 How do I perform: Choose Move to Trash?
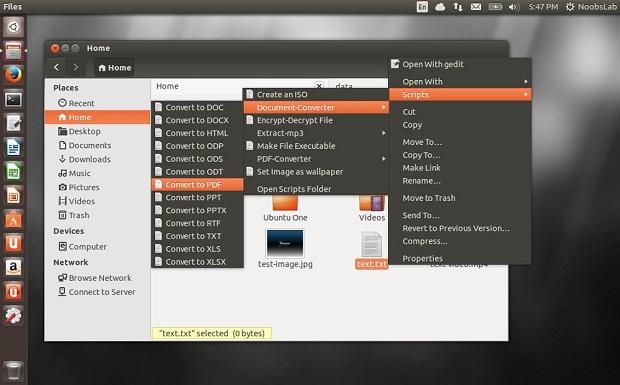(x=460, y=198)
